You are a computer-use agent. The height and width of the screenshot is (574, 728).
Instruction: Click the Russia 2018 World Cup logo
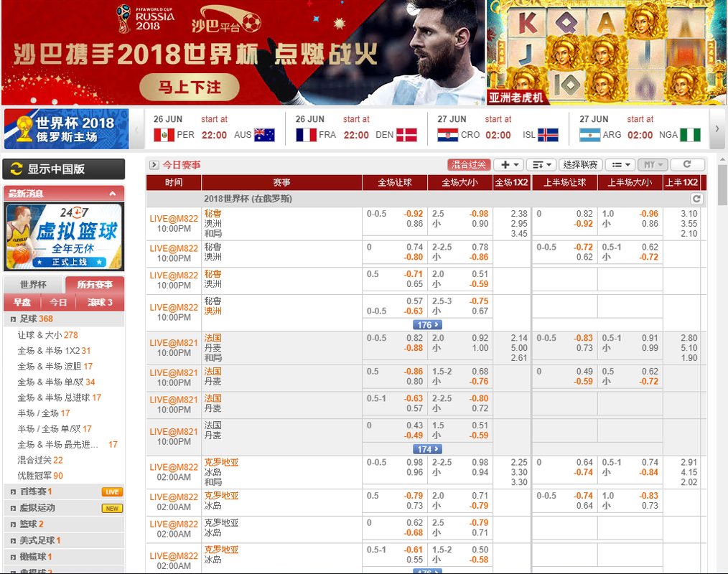(145, 19)
